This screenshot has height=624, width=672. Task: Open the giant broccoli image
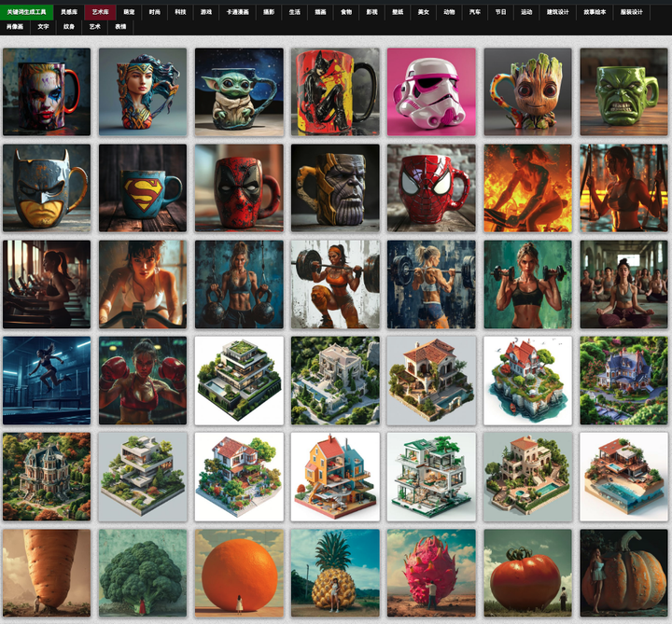143,573
